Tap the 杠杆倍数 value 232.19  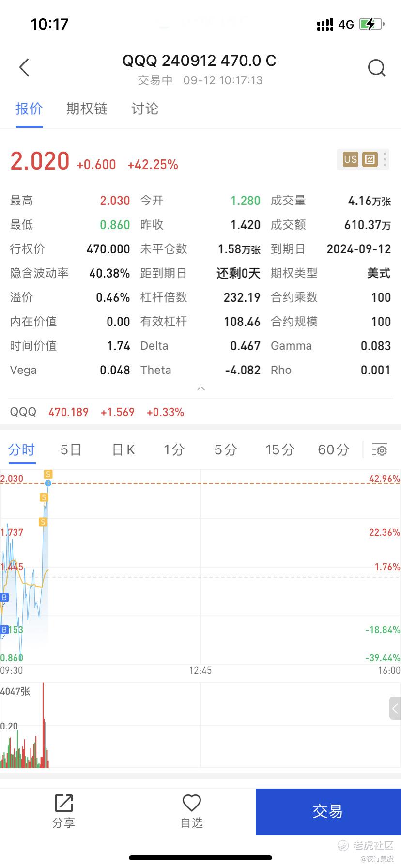click(x=242, y=297)
